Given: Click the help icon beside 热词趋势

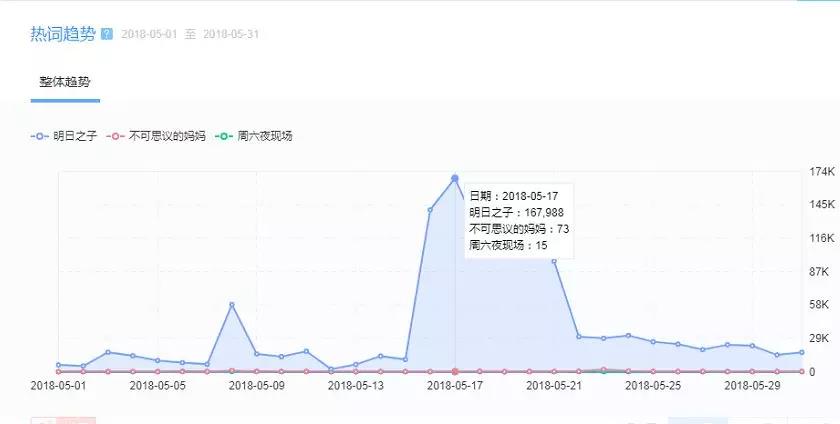Looking at the screenshot, I should (x=107, y=34).
